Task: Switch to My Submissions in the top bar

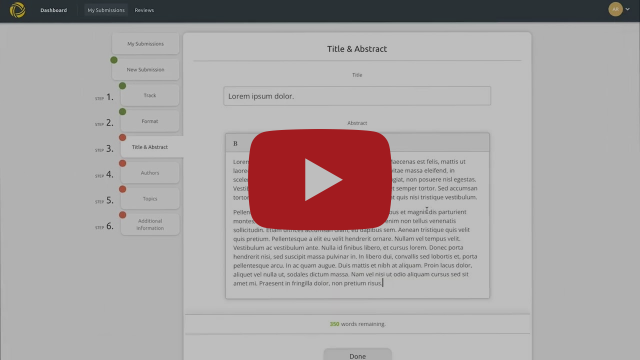Action: pyautogui.click(x=106, y=10)
